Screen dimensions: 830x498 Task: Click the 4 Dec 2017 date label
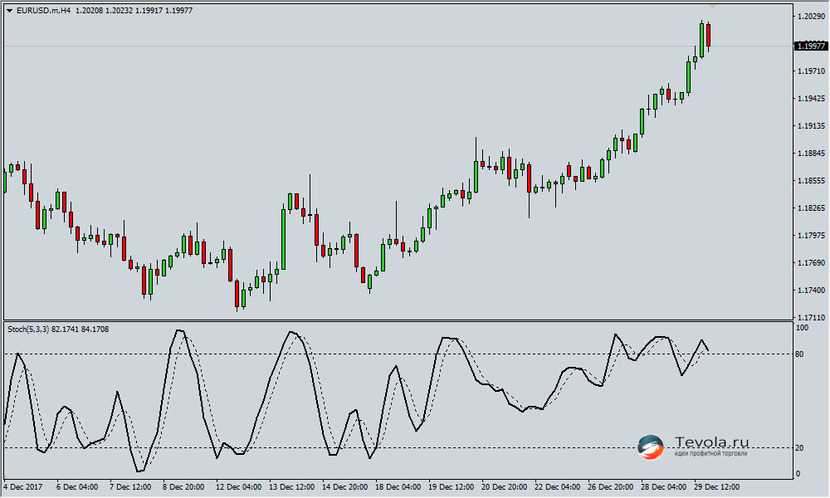(23, 489)
